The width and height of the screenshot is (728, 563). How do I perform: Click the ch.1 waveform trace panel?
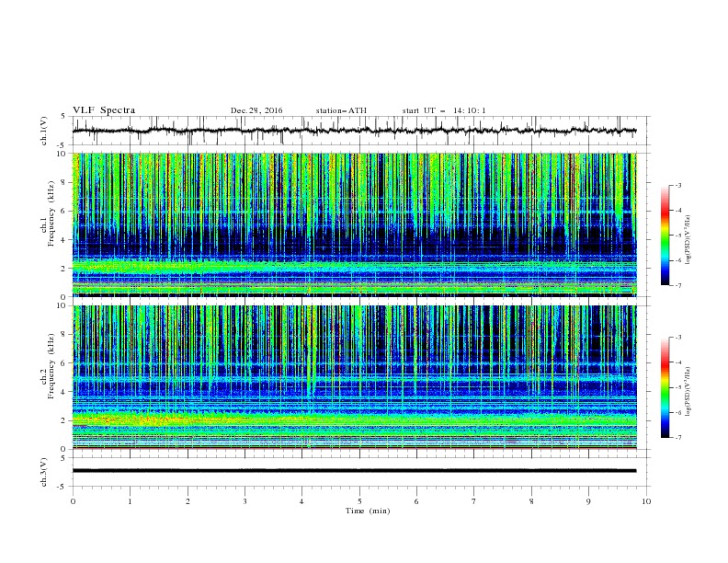point(361,131)
